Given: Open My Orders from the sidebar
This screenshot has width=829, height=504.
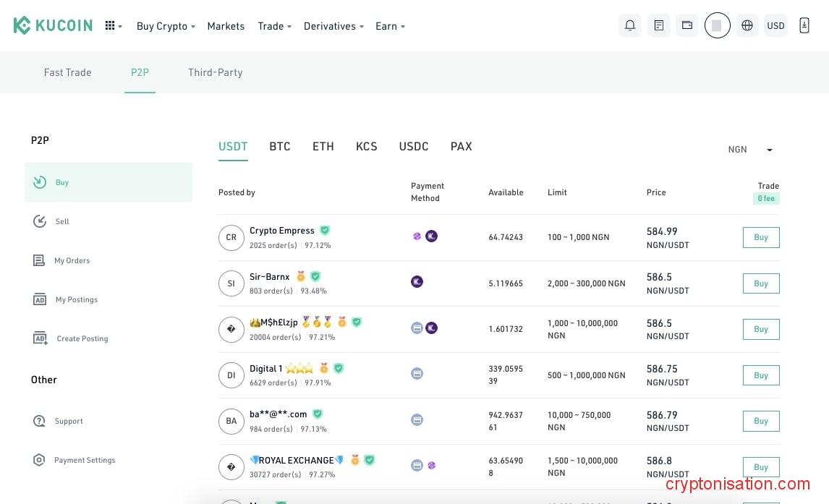Looking at the screenshot, I should tap(72, 260).
